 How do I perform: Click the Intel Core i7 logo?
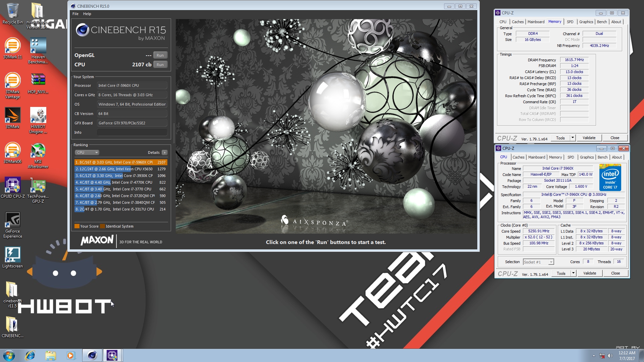610,178
